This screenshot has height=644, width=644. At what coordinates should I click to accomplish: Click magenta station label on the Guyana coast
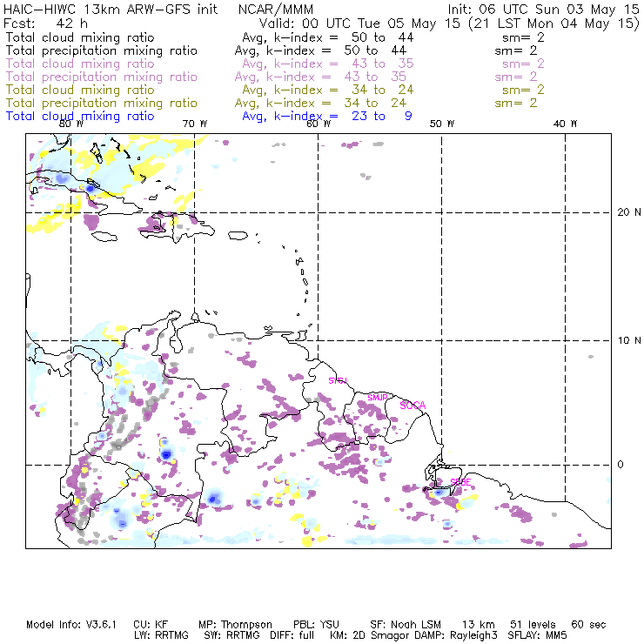coord(338,380)
